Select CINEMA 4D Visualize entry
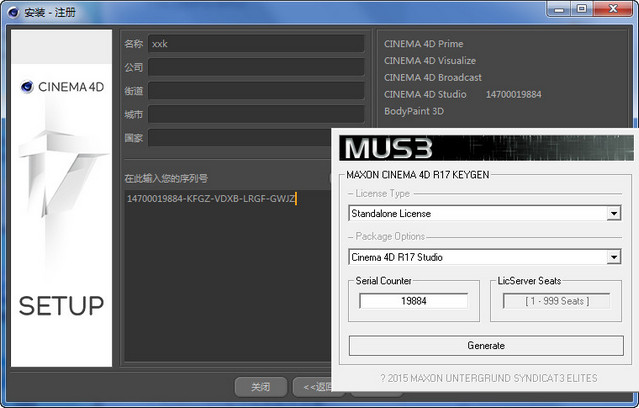Viewport: 639px width, 408px height. pyautogui.click(x=430, y=61)
